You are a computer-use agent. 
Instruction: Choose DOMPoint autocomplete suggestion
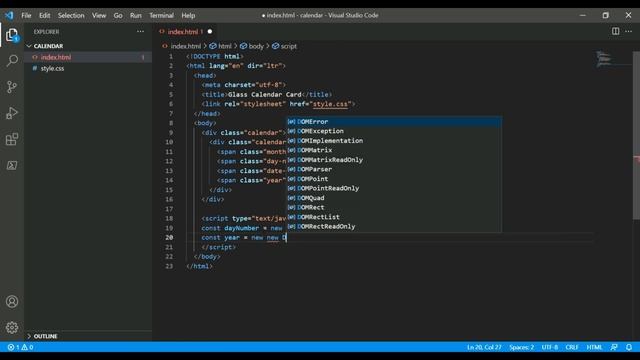click(394, 179)
